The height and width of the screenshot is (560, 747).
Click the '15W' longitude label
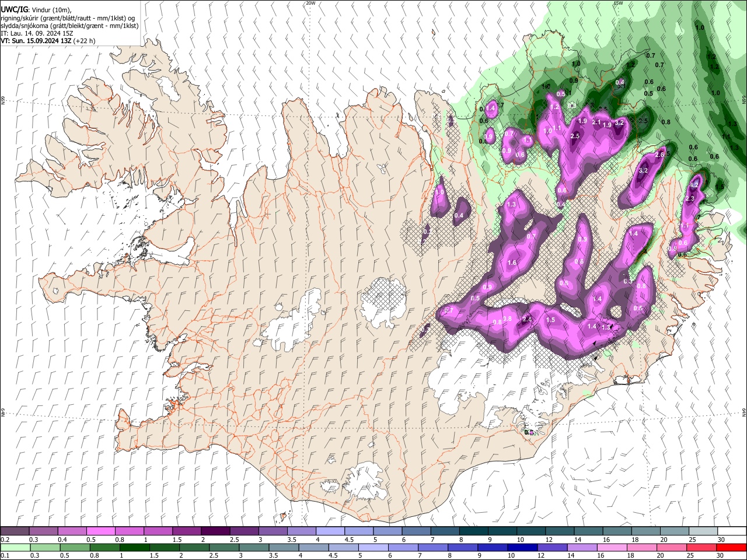(x=618, y=3)
